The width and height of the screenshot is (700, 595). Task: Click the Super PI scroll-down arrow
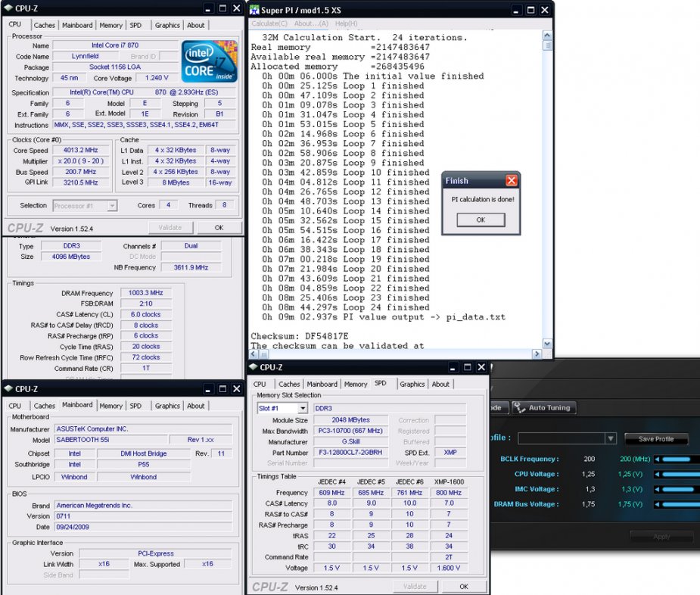(x=547, y=344)
